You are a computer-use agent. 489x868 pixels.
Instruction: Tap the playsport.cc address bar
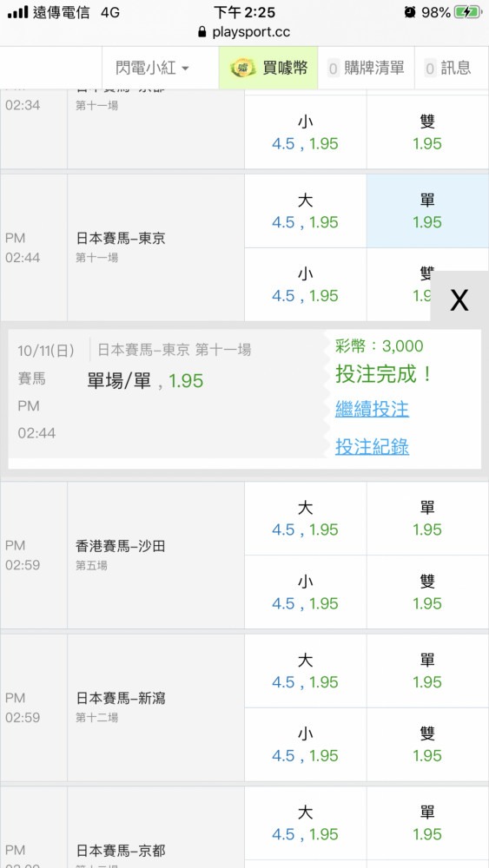pyautogui.click(x=244, y=31)
